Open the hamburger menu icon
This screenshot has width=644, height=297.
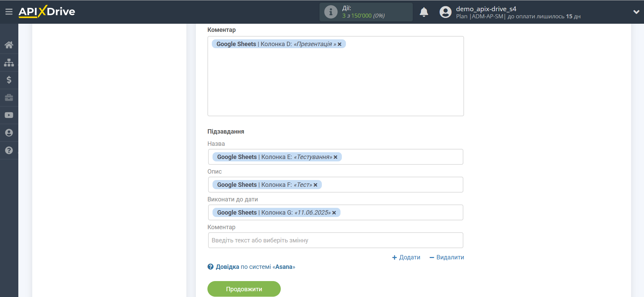(x=9, y=12)
